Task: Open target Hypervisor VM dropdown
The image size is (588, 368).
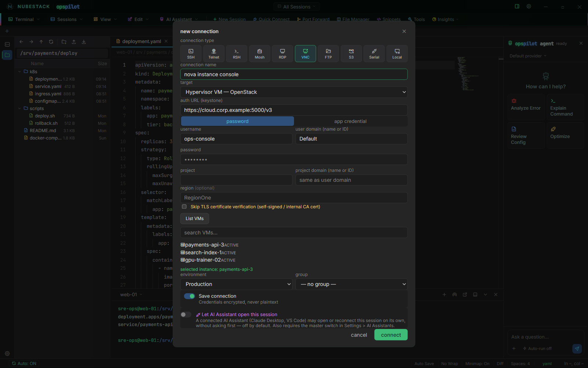Action: (x=294, y=92)
